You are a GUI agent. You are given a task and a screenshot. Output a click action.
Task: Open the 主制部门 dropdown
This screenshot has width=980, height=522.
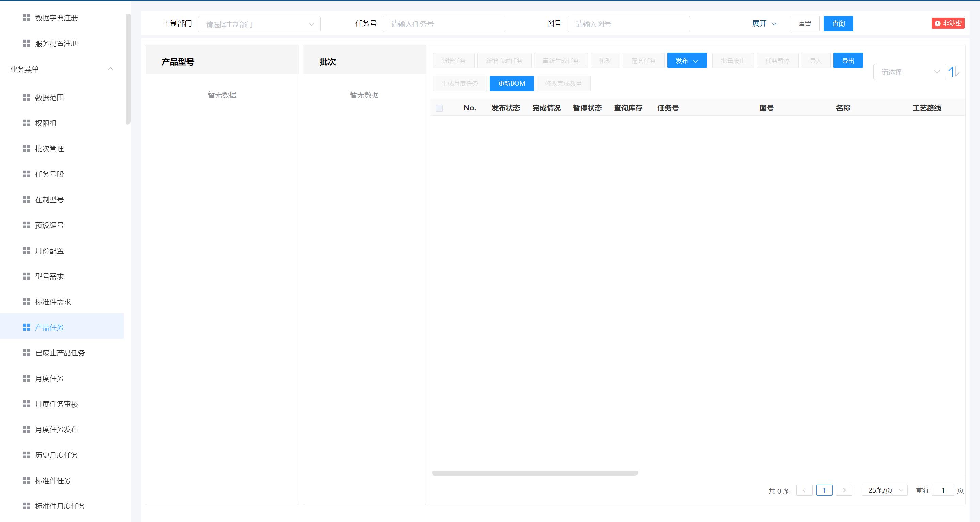coord(259,24)
